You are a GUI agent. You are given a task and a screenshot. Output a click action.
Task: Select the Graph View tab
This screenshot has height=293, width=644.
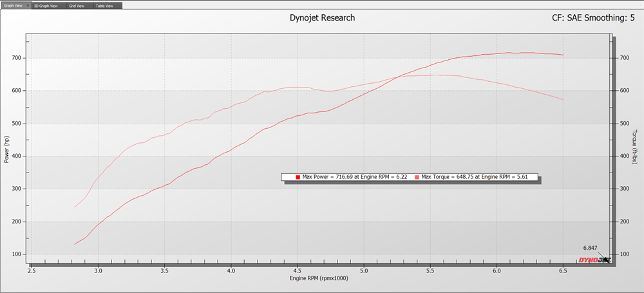pos(13,5)
